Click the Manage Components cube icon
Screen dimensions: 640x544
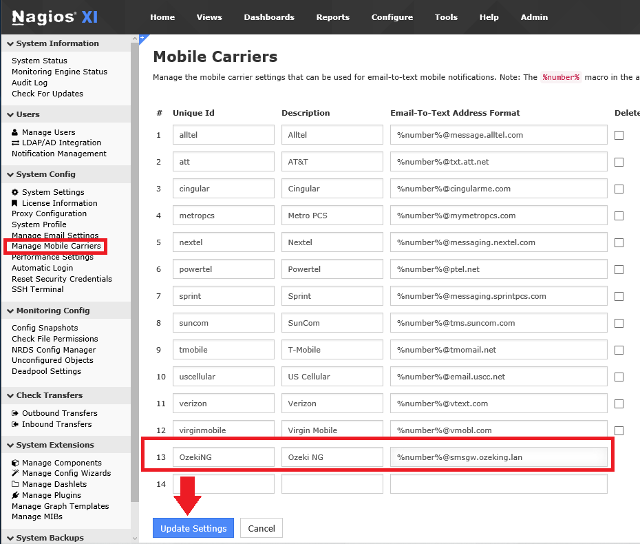point(15,463)
